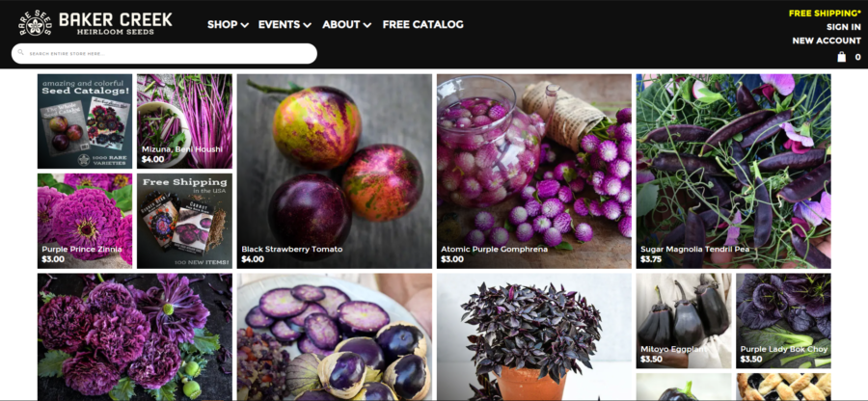The image size is (868, 401).
Task: Open the Seed Catalogs promo tile
Action: [85, 121]
